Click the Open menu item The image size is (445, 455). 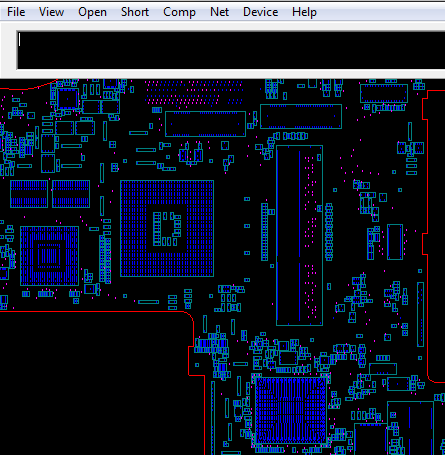click(x=92, y=12)
